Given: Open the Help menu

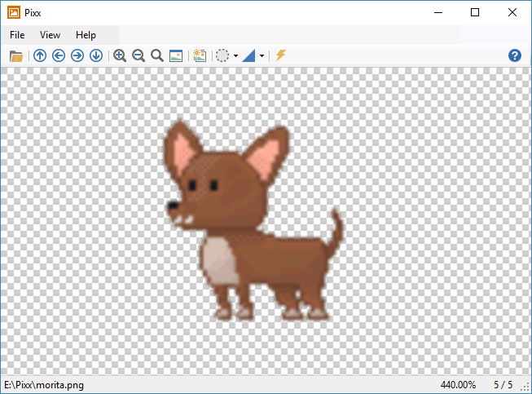Looking at the screenshot, I should [x=86, y=35].
